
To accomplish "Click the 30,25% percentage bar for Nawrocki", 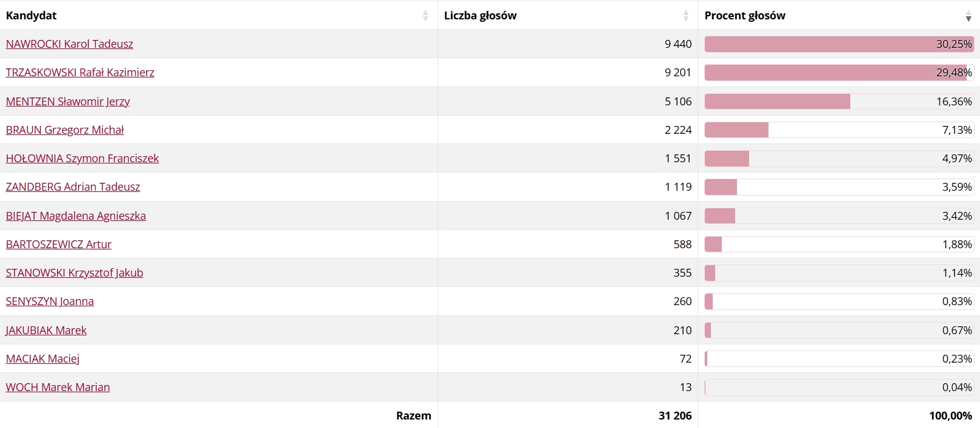I will [839, 44].
